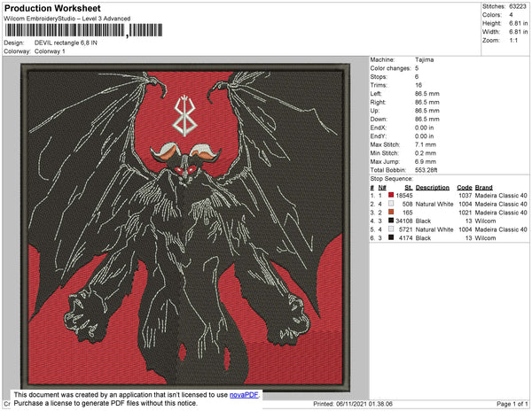
Task: Click the Natural White swatch in stop row 2
Action: tap(391, 204)
